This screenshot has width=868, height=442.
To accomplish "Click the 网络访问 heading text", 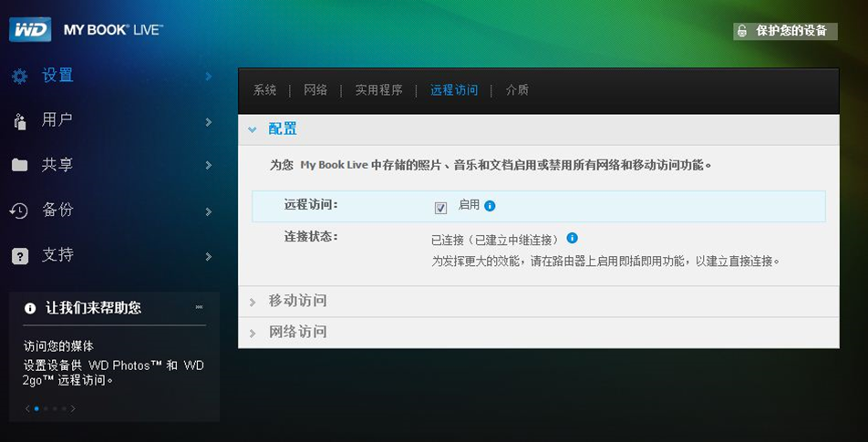I will pos(298,332).
